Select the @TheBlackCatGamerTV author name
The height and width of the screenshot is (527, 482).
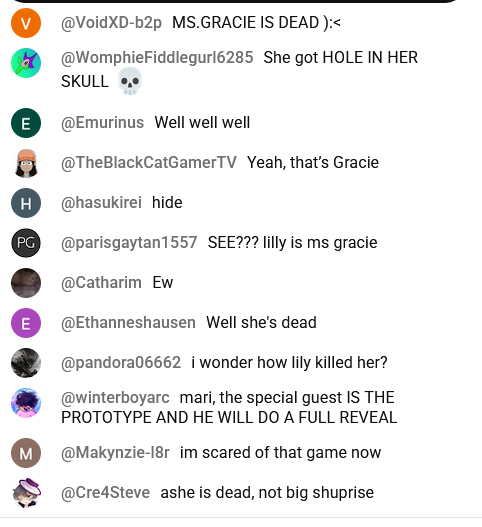(x=149, y=163)
